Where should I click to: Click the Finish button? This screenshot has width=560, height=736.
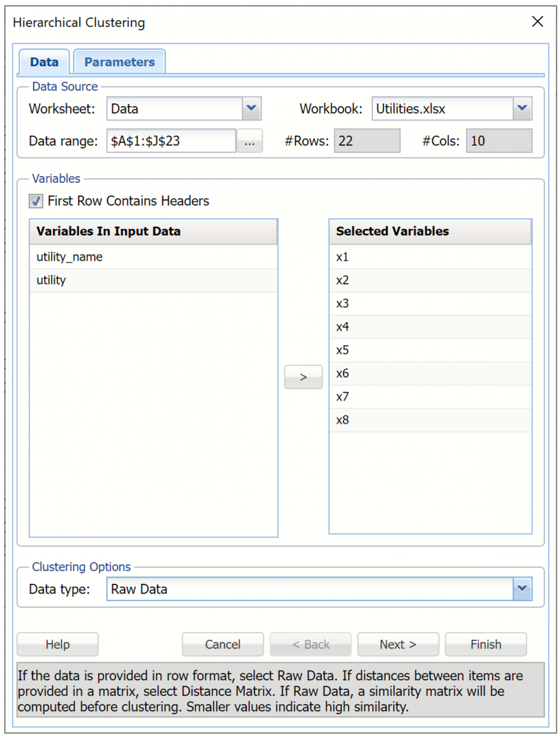(x=486, y=645)
